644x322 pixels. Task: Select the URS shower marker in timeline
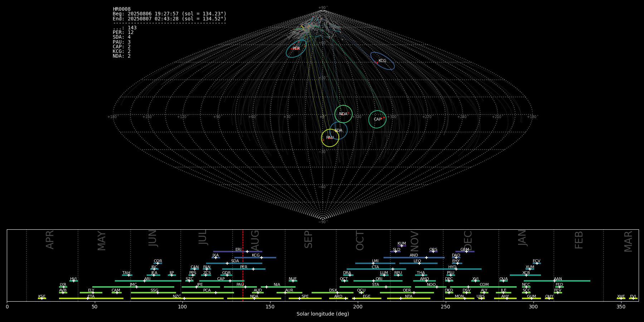(x=482, y=298)
